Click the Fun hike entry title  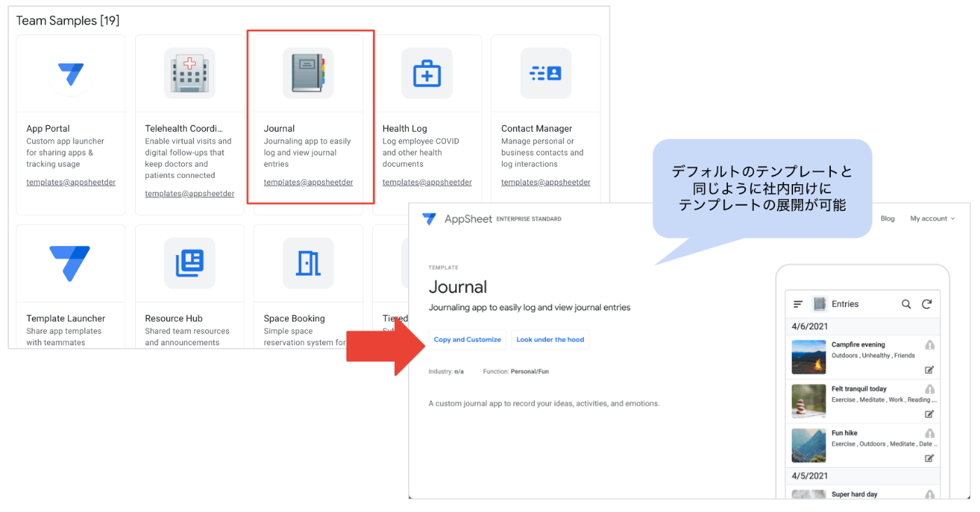pos(844,433)
